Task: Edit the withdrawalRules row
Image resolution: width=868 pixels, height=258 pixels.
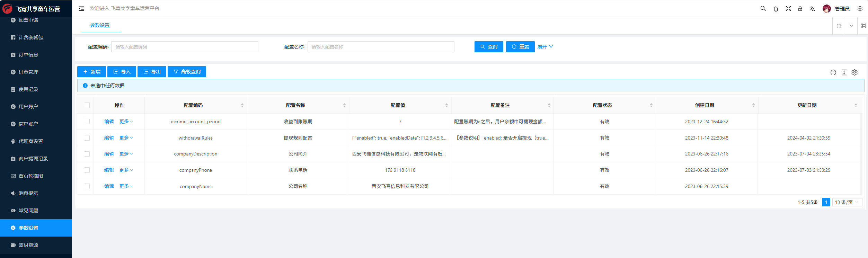Action: click(109, 138)
